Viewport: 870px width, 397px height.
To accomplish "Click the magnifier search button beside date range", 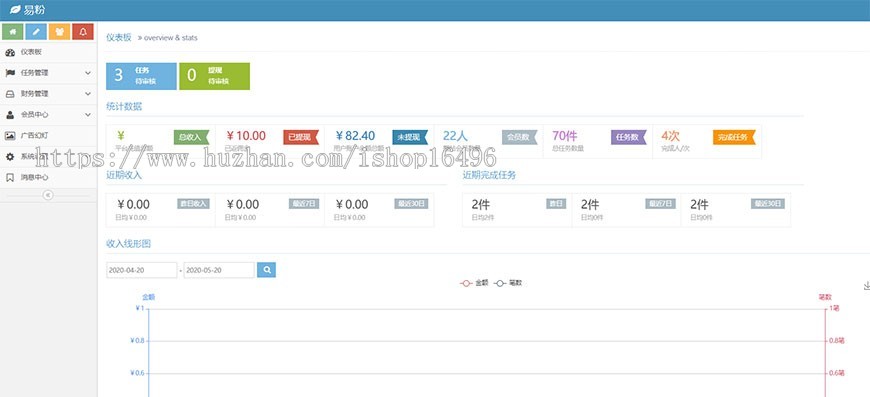I will click(266, 270).
